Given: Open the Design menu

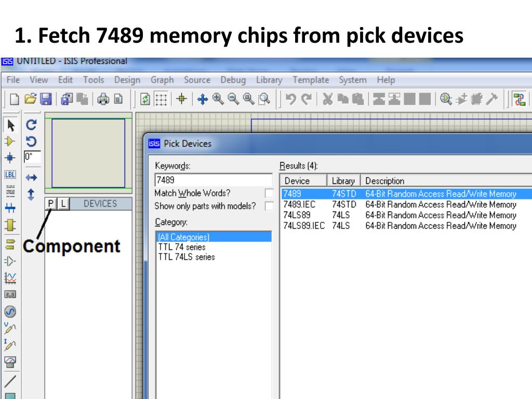Looking at the screenshot, I should click(x=127, y=80).
